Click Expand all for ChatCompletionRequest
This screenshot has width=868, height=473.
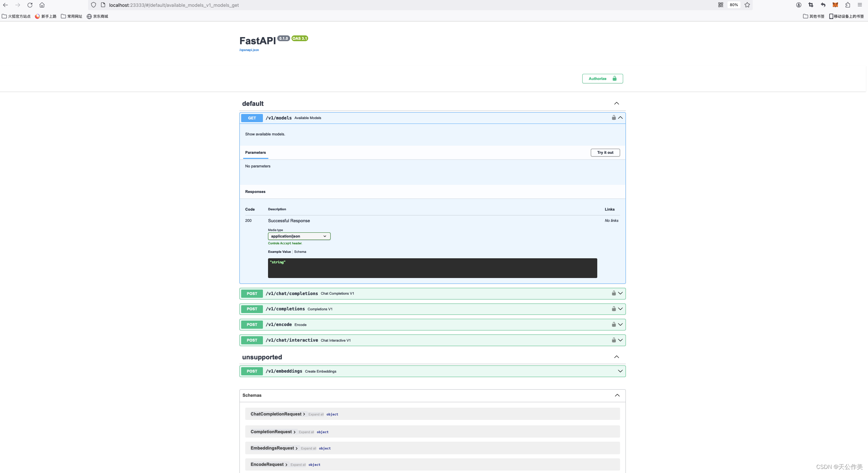pos(316,414)
